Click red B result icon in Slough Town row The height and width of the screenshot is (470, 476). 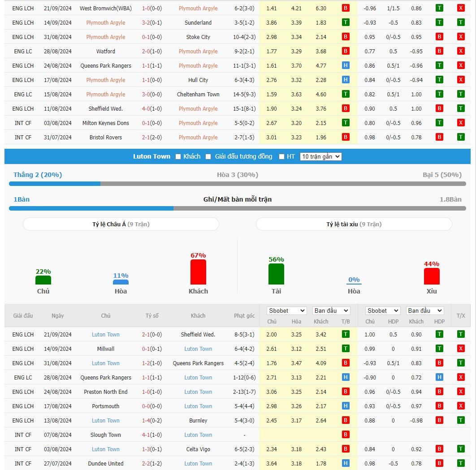click(x=346, y=435)
